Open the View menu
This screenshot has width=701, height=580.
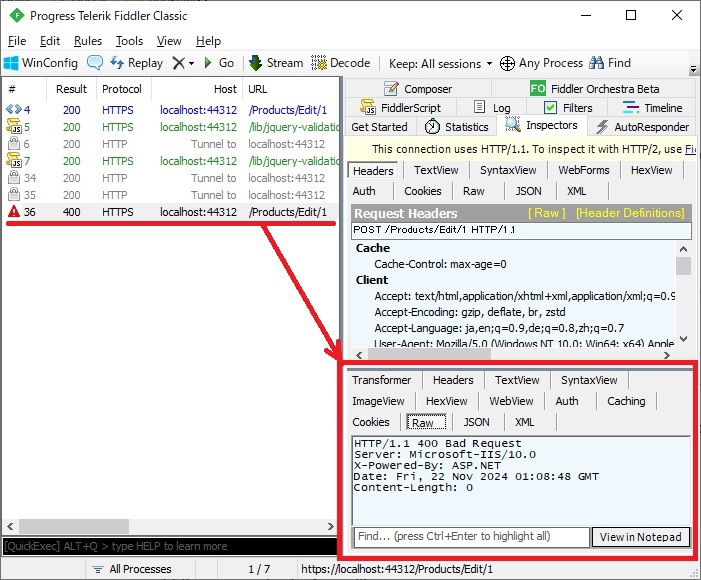(x=169, y=41)
